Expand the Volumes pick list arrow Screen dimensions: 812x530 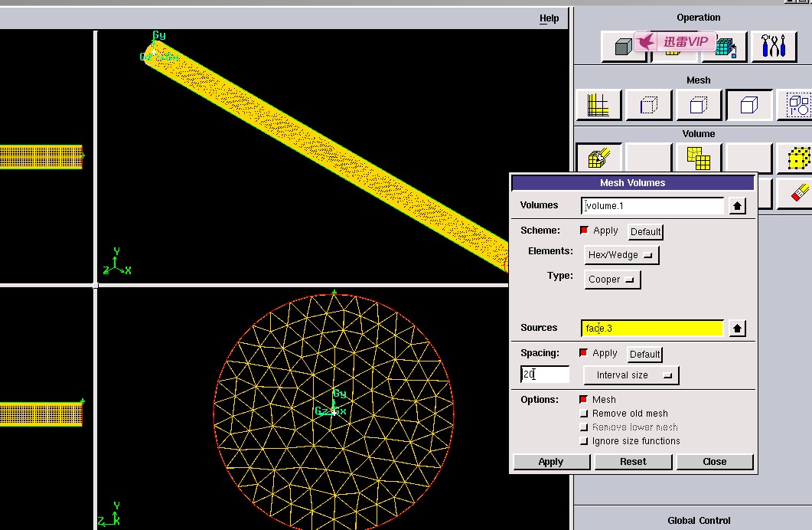(x=737, y=206)
